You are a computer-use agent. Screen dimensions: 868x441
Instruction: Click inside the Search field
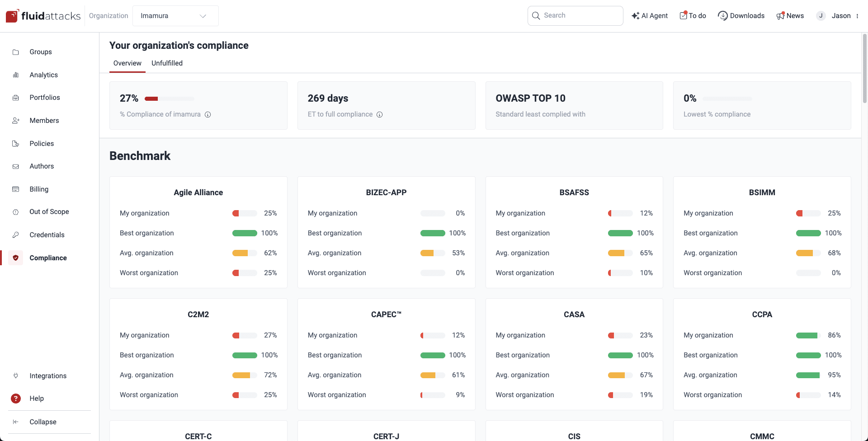[575, 15]
